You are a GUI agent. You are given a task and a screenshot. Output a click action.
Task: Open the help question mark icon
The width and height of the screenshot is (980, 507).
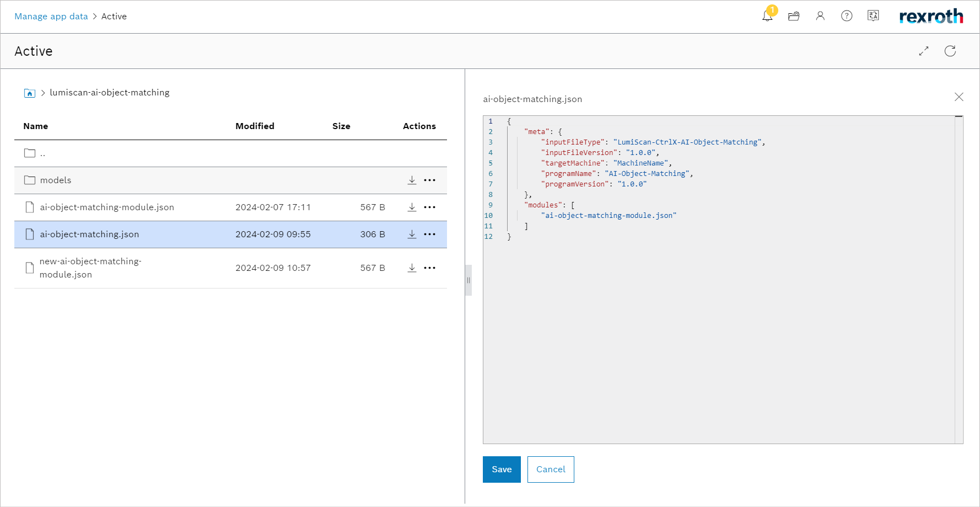click(847, 16)
